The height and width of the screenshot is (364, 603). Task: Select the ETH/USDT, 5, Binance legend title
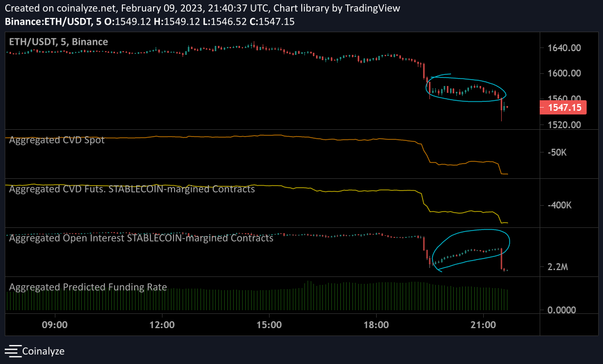pos(59,42)
